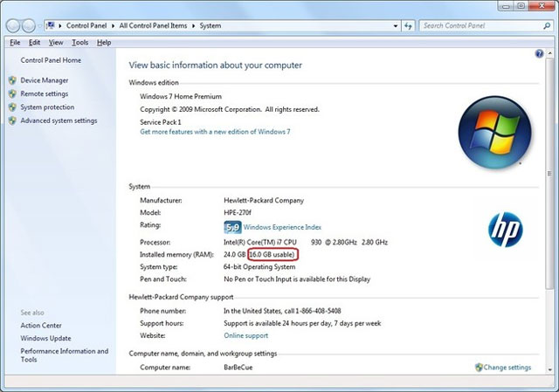Click the shield icon next to Device Manager
The height and width of the screenshot is (392, 559).
pyautogui.click(x=12, y=80)
